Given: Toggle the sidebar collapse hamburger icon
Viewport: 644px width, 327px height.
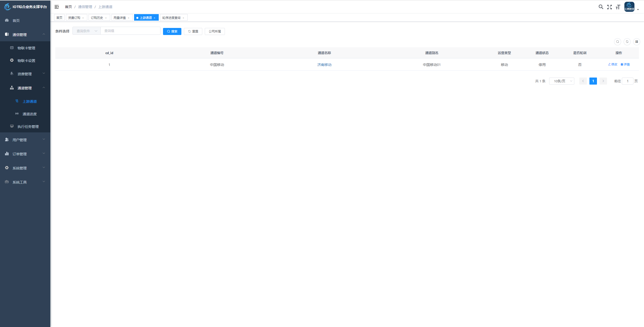Looking at the screenshot, I should [57, 7].
